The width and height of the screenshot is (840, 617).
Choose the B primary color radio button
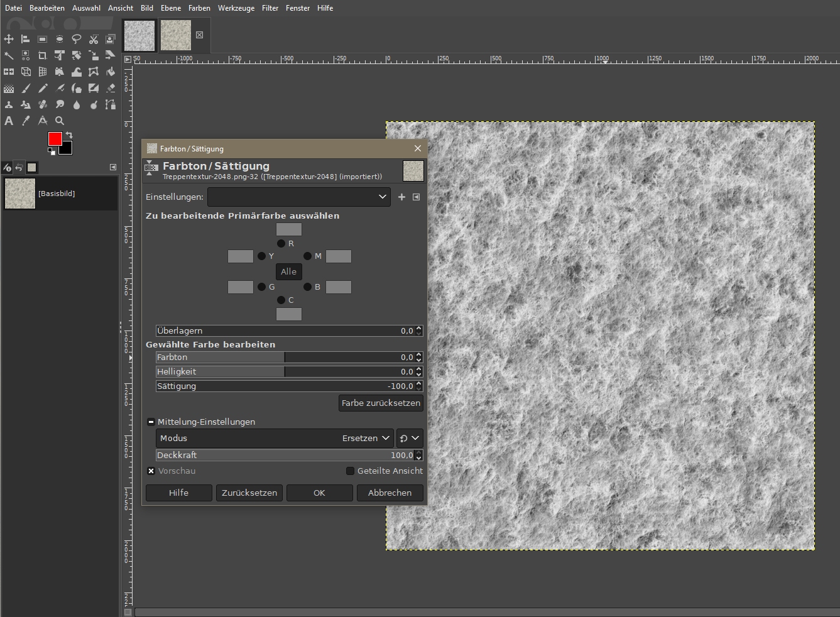(307, 287)
